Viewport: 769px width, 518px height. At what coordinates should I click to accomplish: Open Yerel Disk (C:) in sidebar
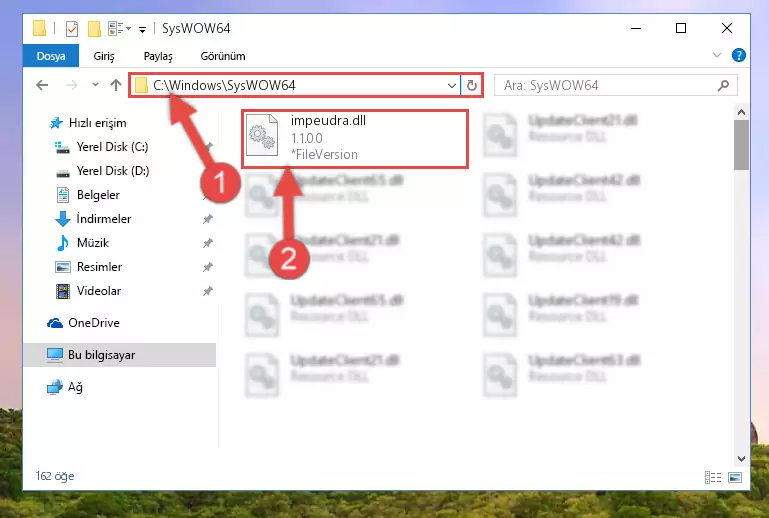click(112, 147)
